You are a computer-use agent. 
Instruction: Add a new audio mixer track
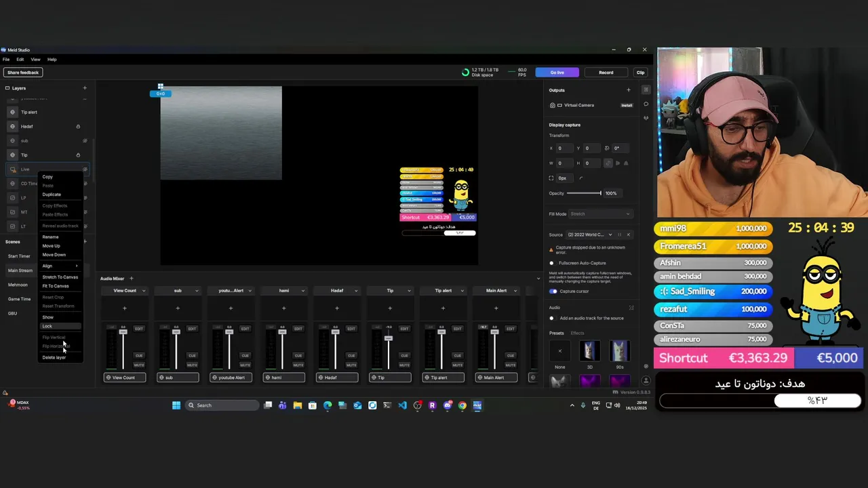[131, 279]
